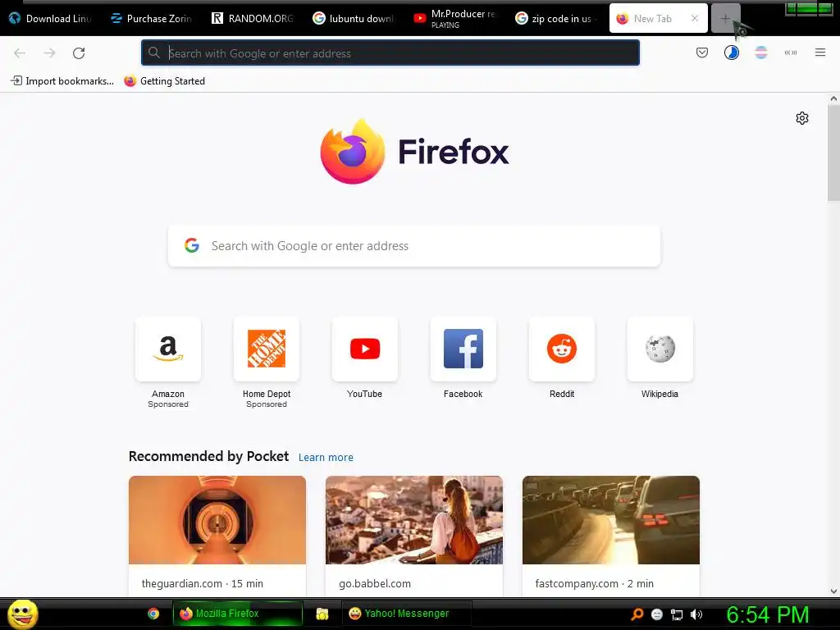Click the search magnifier icon in the address bar
This screenshot has width=840, height=630.
click(154, 52)
